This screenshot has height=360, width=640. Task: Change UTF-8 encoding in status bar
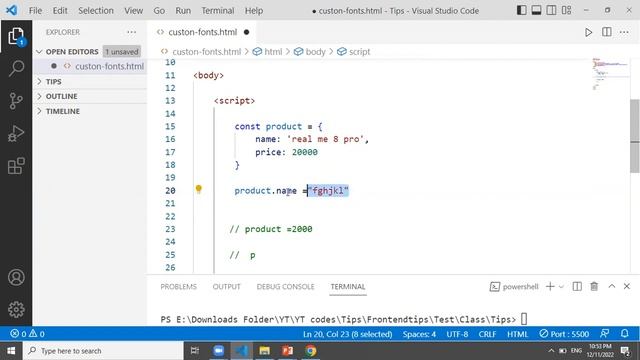(457, 334)
